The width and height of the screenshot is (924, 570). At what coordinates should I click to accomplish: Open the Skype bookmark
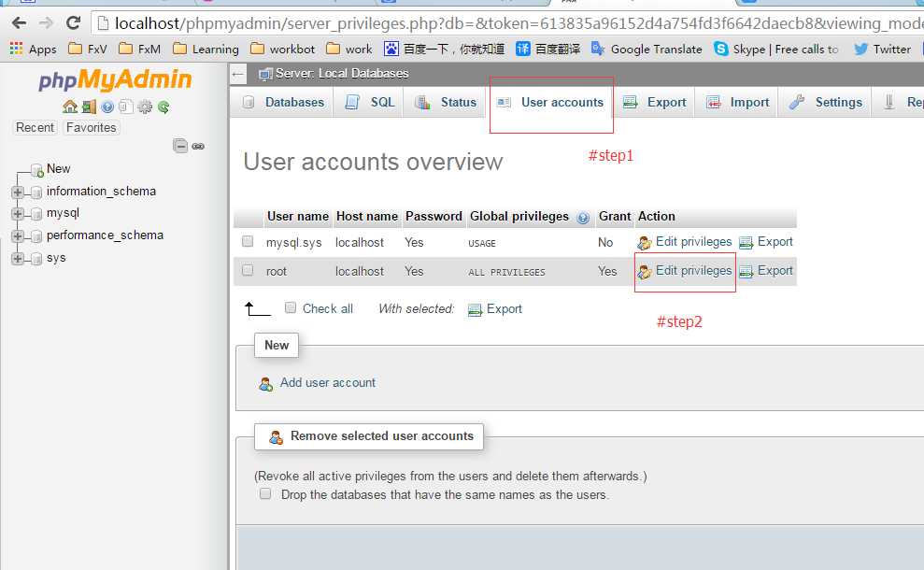(775, 49)
